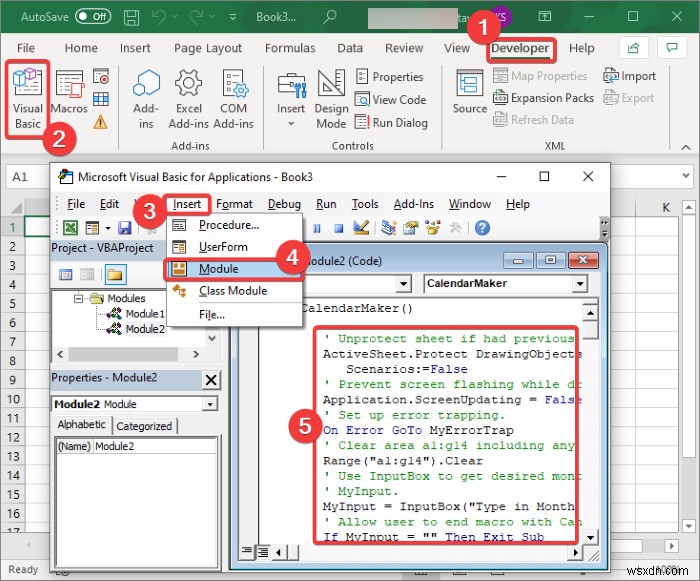This screenshot has width=700, height=581.
Task: Open Debug menu in VBA editor
Action: point(284,204)
